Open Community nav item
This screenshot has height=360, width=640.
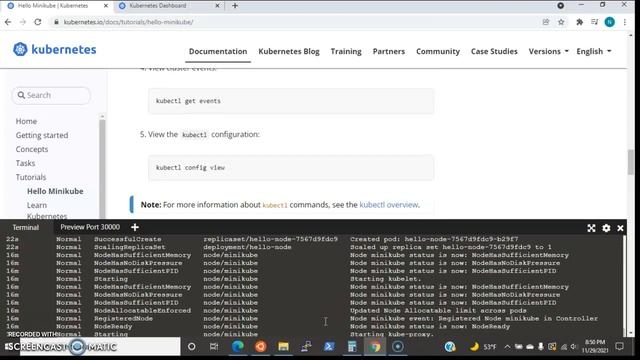(438, 51)
